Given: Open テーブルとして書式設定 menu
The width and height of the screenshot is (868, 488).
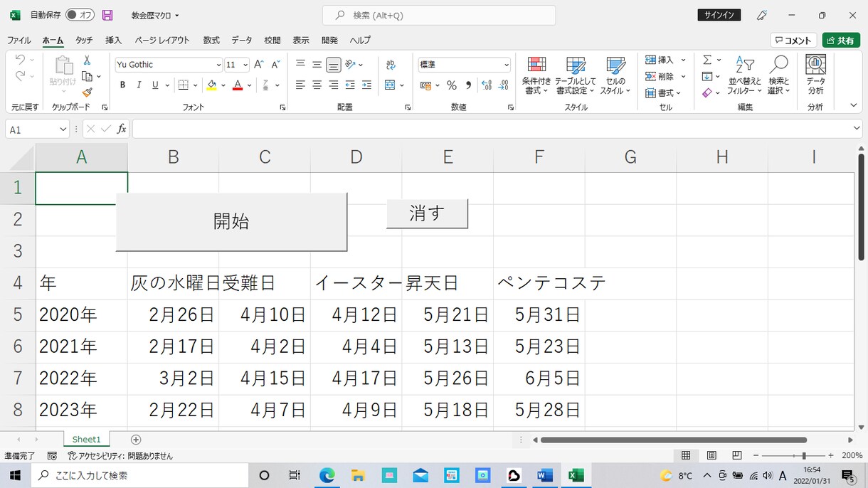Looking at the screenshot, I should 575,75.
